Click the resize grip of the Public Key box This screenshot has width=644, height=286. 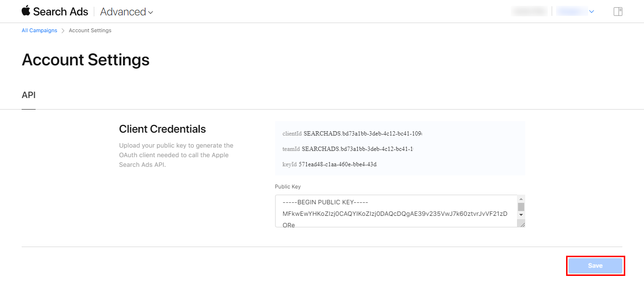521,224
